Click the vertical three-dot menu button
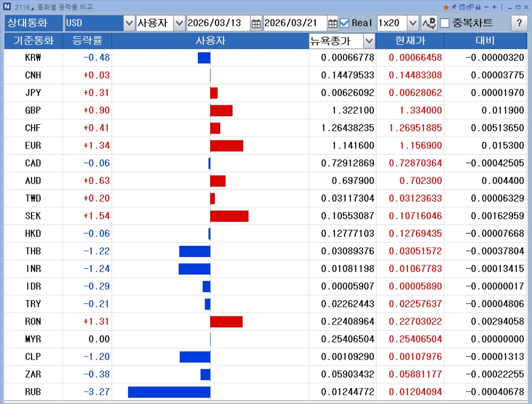 [x=501, y=7]
